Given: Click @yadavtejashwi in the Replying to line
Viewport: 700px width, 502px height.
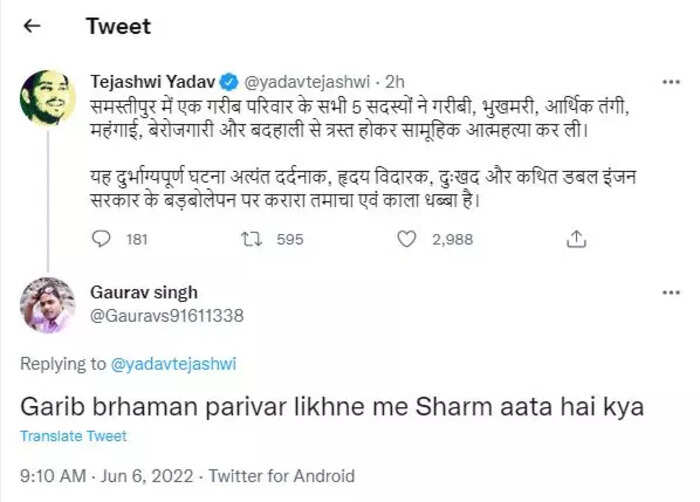Looking at the screenshot, I should coord(173,364).
